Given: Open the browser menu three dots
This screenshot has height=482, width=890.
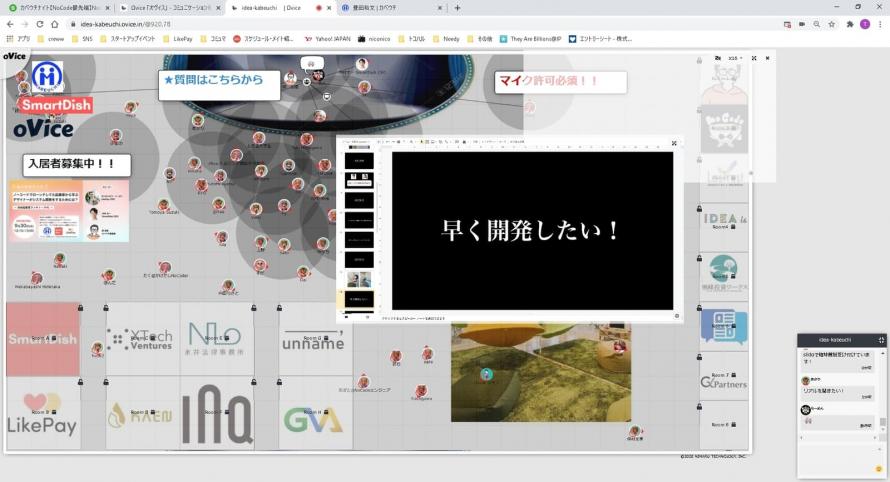Looking at the screenshot, I should point(880,24).
